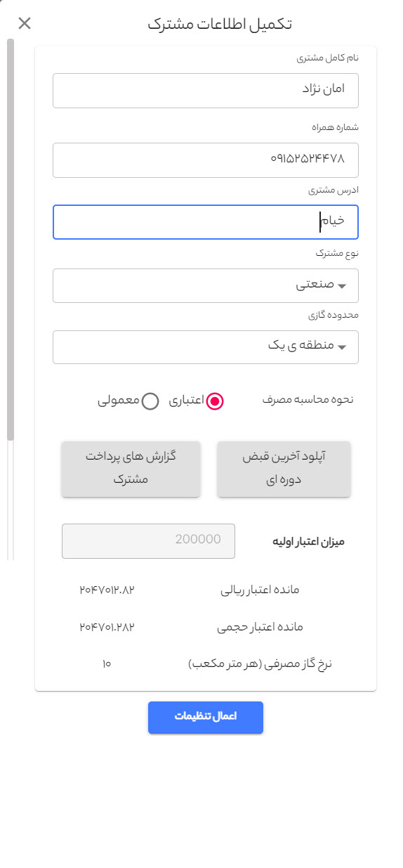Open گزارش های پرداخت مشترک reports
403x868 pixels.
tap(131, 469)
